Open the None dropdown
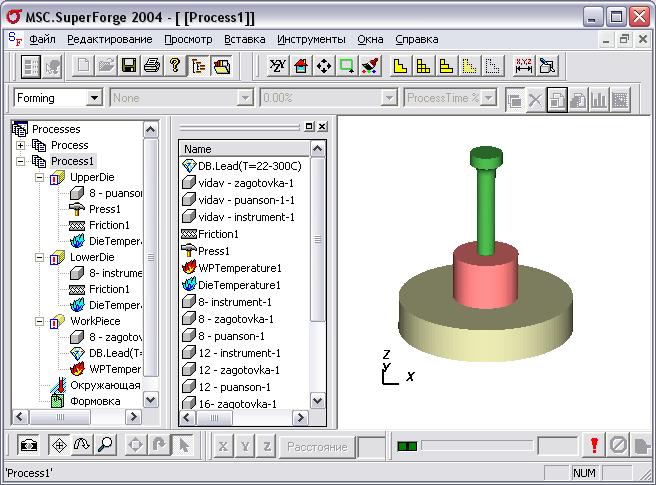This screenshot has height=485, width=656. (x=245, y=98)
